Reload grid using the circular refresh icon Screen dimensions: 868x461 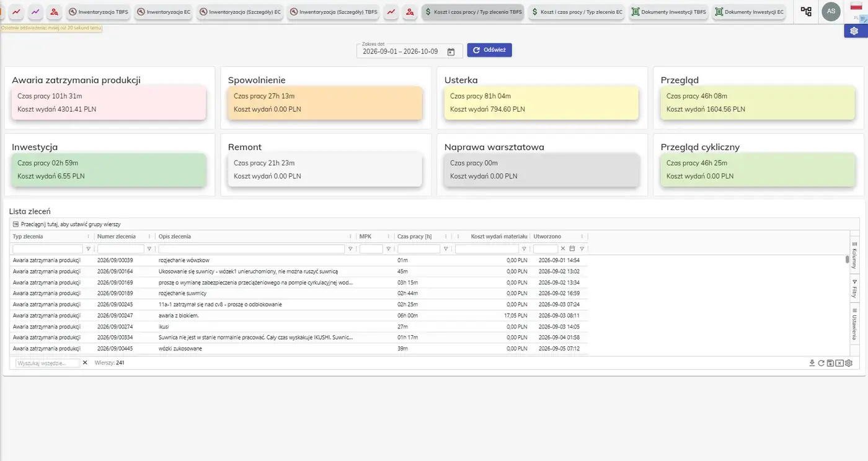pos(821,363)
